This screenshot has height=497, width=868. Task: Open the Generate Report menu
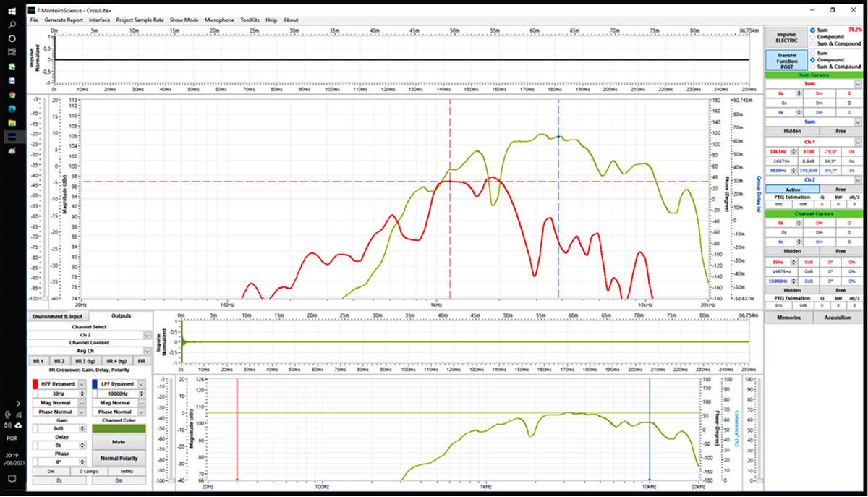pyautogui.click(x=64, y=20)
